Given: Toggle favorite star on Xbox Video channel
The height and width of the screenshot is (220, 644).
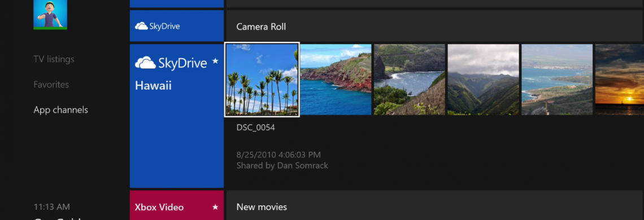Looking at the screenshot, I should coord(215,207).
